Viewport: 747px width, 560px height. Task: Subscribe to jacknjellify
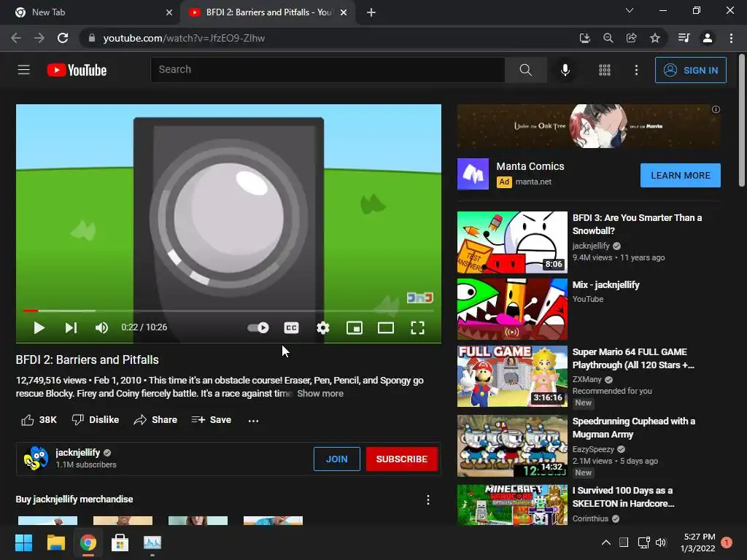(402, 459)
